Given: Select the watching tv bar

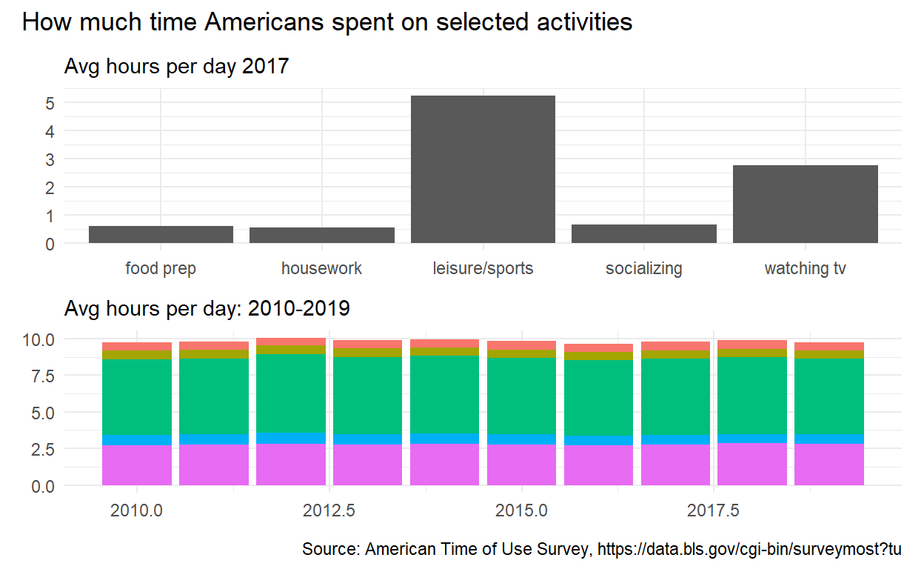Looking at the screenshot, I should pos(805,204).
